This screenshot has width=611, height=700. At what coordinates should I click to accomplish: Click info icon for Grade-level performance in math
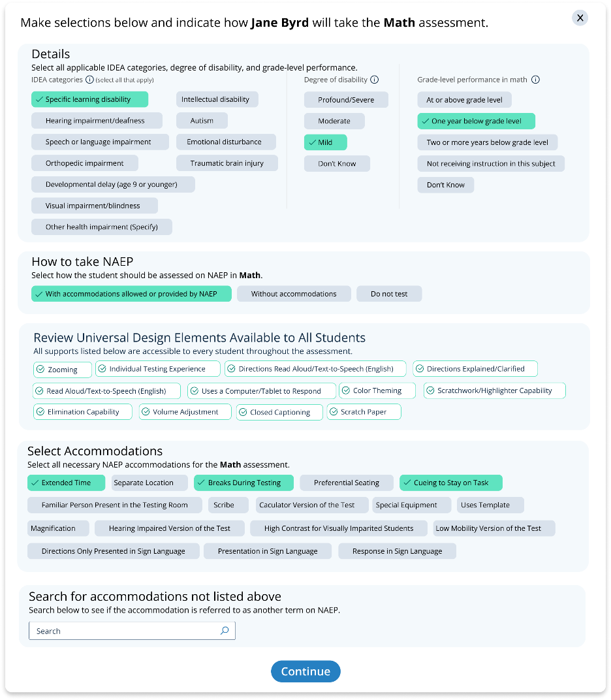tap(535, 80)
